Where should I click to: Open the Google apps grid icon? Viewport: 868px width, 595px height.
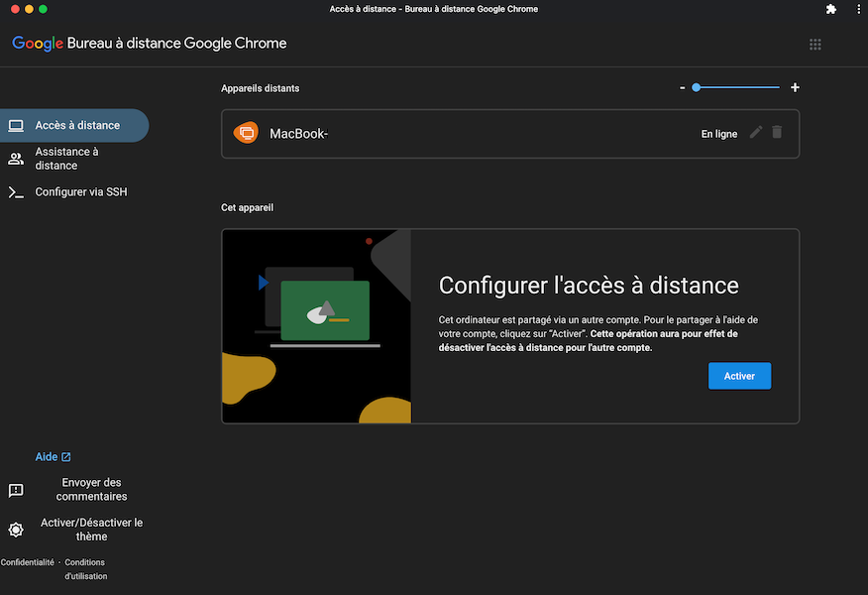pos(814,45)
